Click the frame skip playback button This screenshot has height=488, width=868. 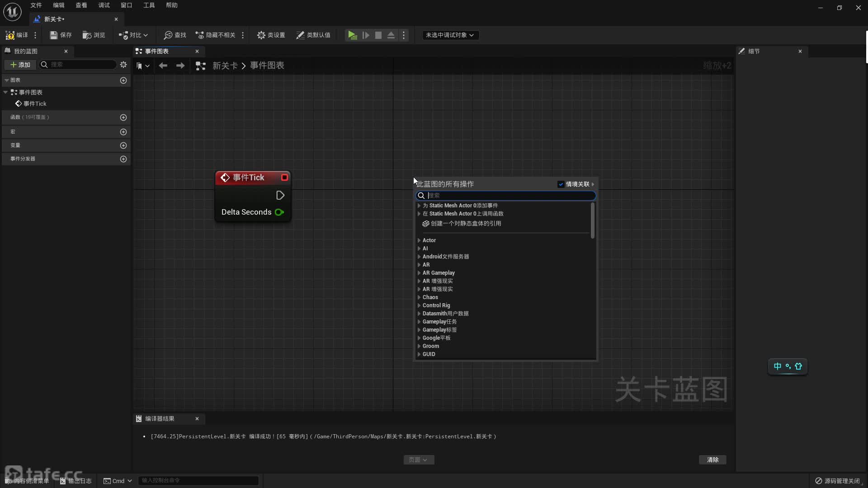366,35
